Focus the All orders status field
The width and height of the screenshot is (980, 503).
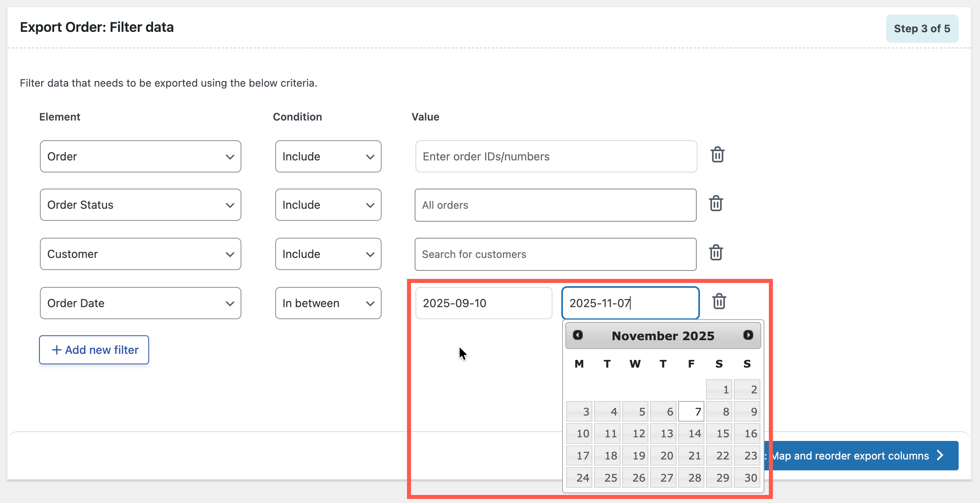coord(555,205)
